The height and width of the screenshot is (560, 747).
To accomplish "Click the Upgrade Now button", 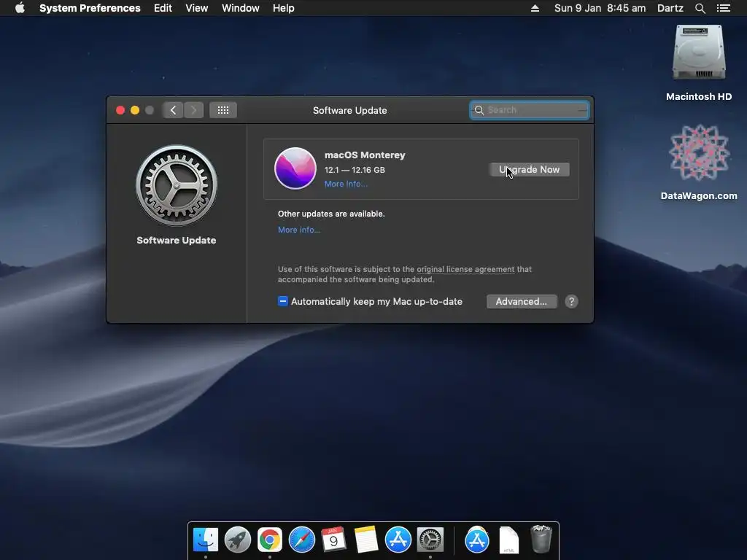I will coord(529,169).
